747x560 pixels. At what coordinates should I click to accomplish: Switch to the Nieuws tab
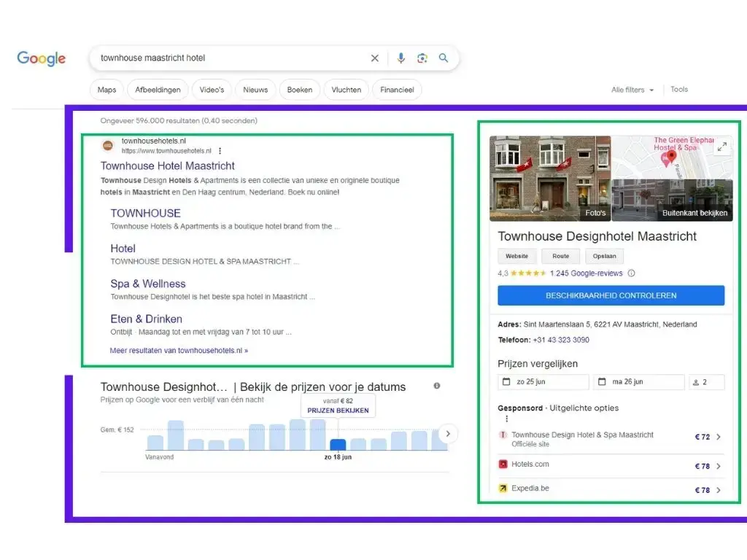pos(255,90)
